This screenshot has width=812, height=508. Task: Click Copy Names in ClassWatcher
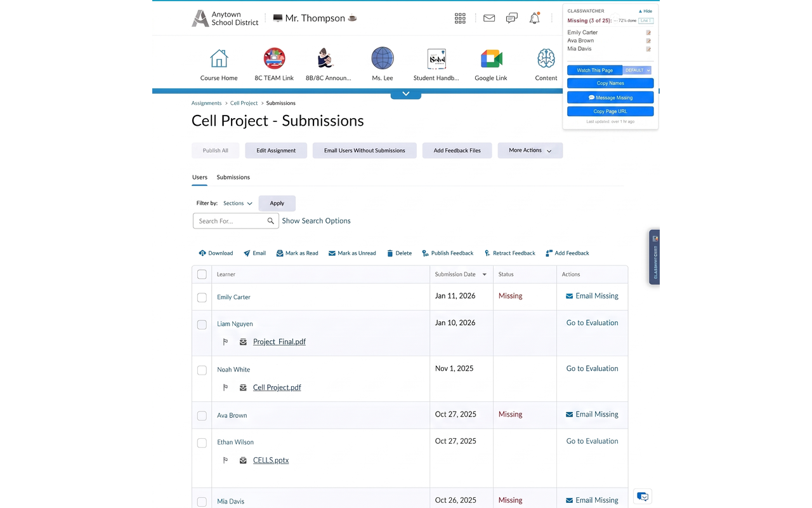(610, 83)
